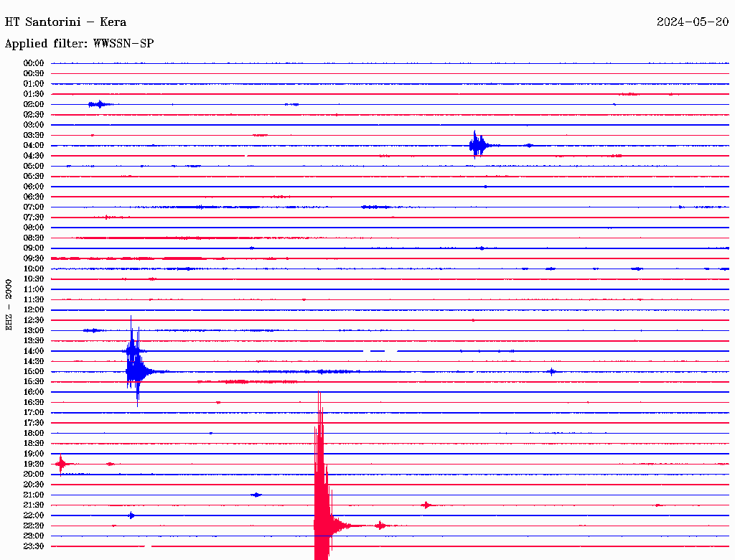Click the 05:30 time label

pyautogui.click(x=34, y=177)
